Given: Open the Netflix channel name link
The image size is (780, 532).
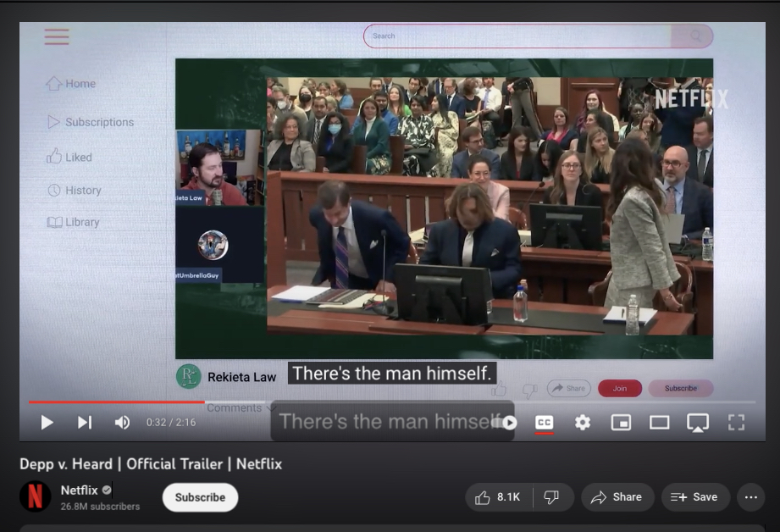Looking at the screenshot, I should pyautogui.click(x=79, y=490).
